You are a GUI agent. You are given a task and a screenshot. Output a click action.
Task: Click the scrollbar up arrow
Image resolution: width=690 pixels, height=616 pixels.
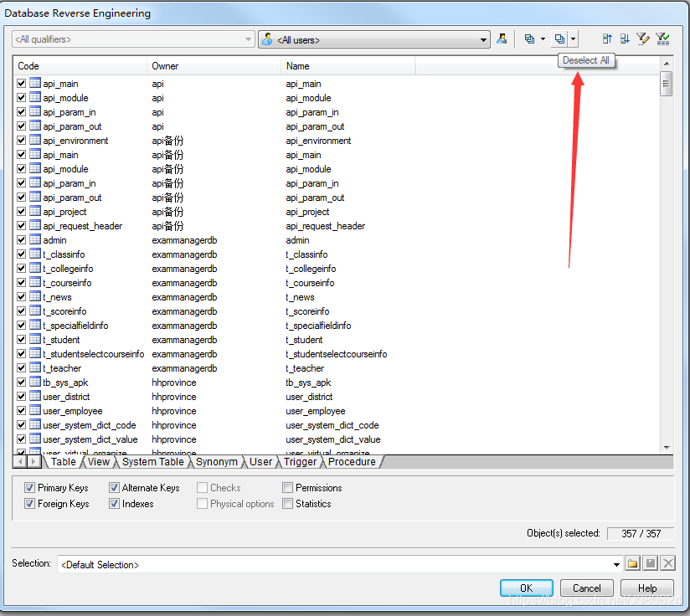pos(667,64)
